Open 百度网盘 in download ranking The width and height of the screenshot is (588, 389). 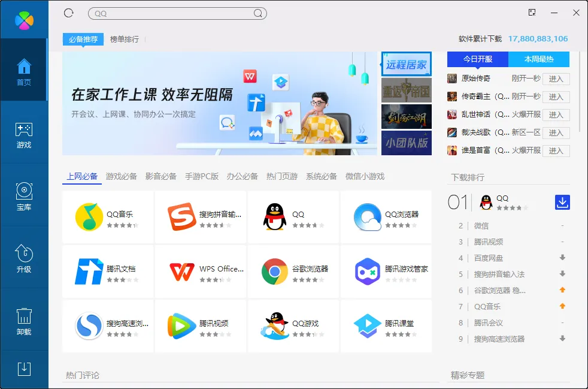pyautogui.click(x=488, y=258)
